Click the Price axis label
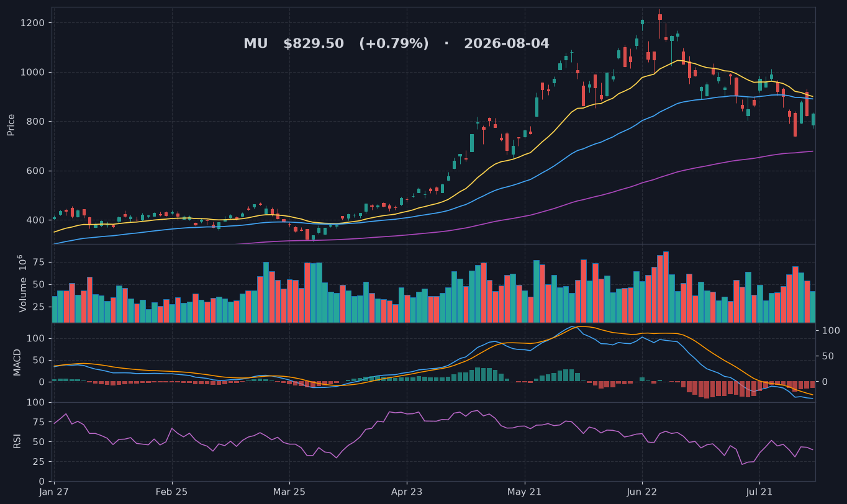Image resolution: width=847 pixels, height=504 pixels. 11,125
